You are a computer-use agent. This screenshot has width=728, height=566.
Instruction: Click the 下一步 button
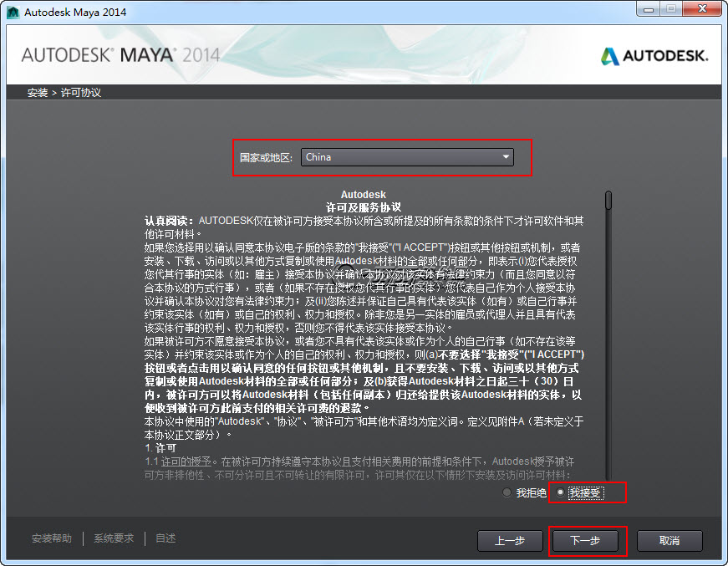coord(585,540)
